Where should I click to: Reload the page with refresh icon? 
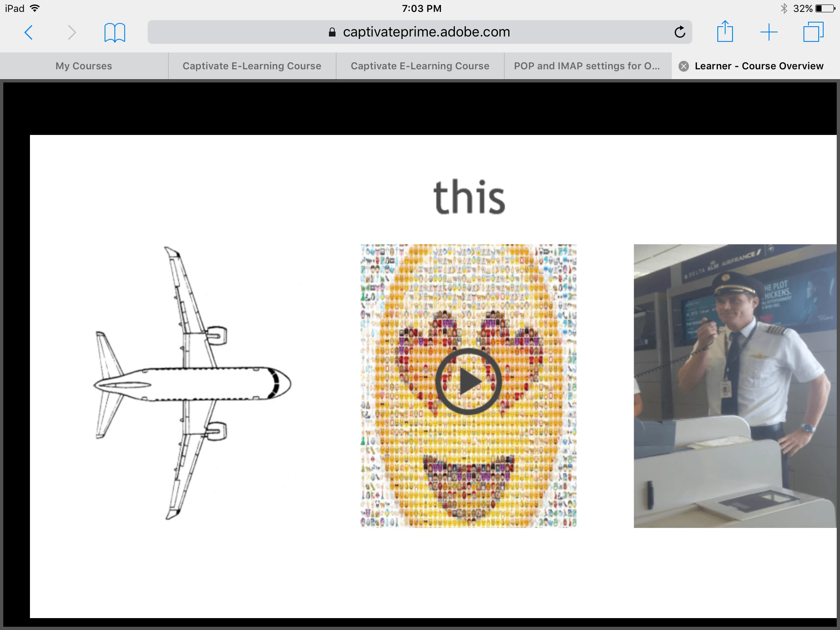pos(680,32)
